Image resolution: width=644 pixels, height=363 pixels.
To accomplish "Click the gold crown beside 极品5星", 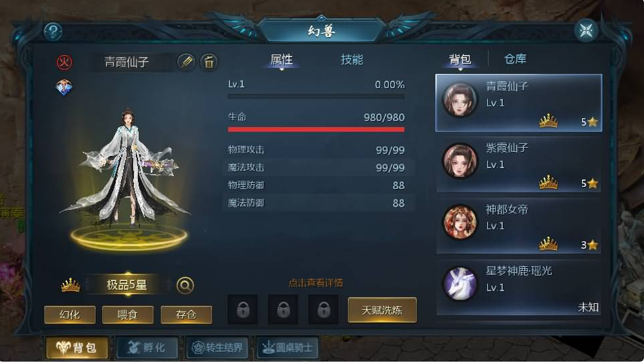I will (x=71, y=284).
